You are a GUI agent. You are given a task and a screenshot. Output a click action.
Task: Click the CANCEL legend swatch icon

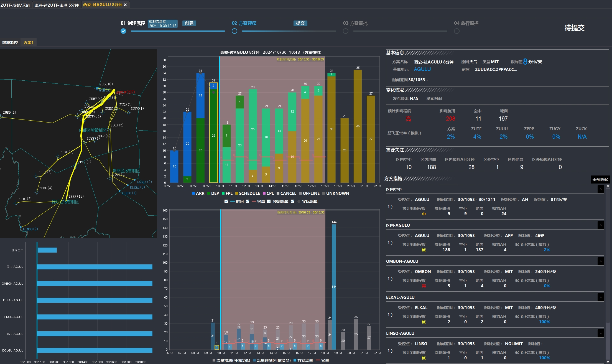pyautogui.click(x=278, y=193)
